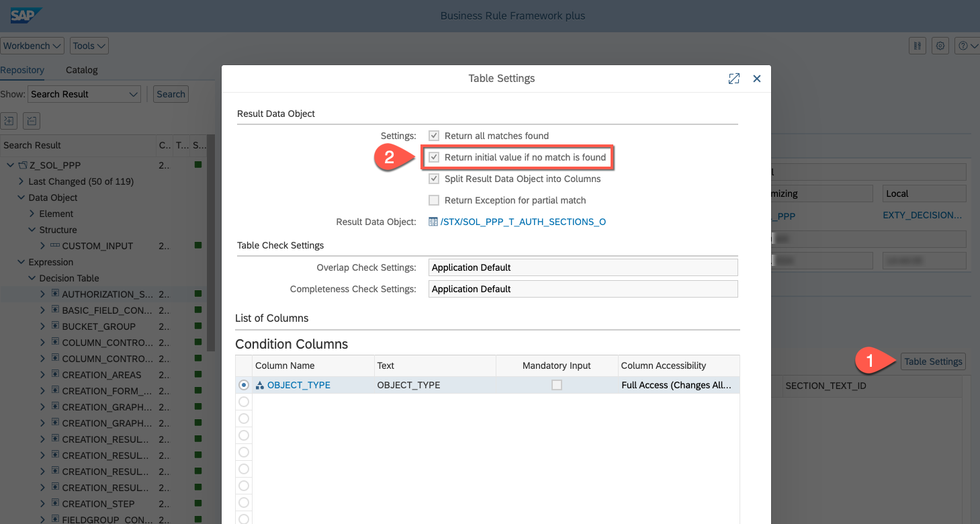Image resolution: width=980 pixels, height=524 pixels.
Task: Click the collapse-all tree icon
Action: (32, 121)
